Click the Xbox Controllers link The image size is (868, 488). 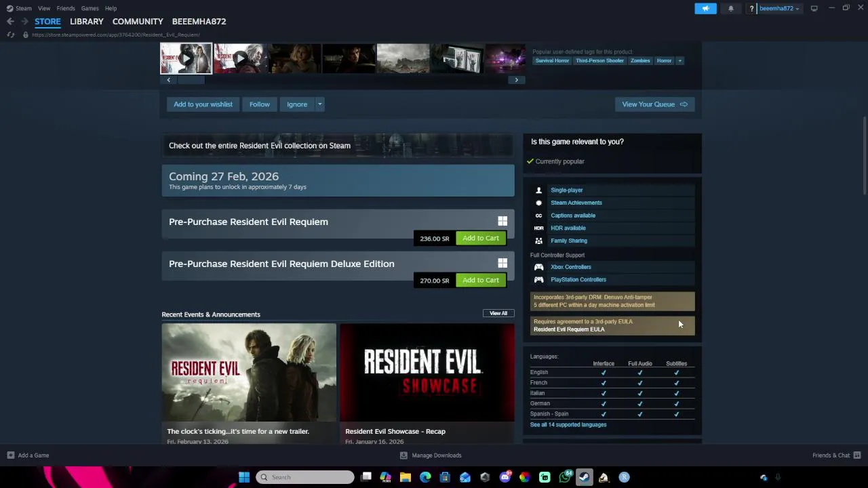pos(571,267)
